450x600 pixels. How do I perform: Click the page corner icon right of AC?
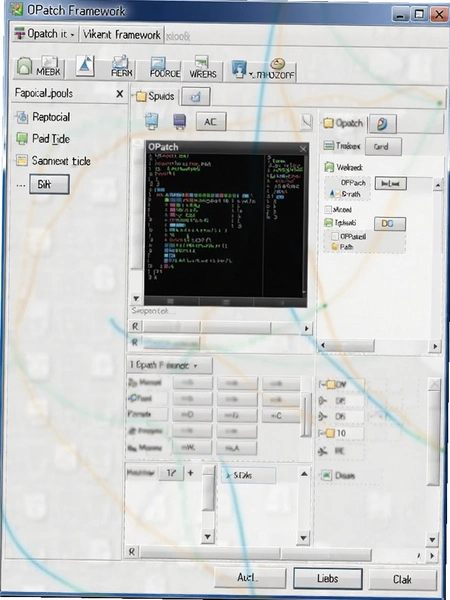click(x=306, y=122)
